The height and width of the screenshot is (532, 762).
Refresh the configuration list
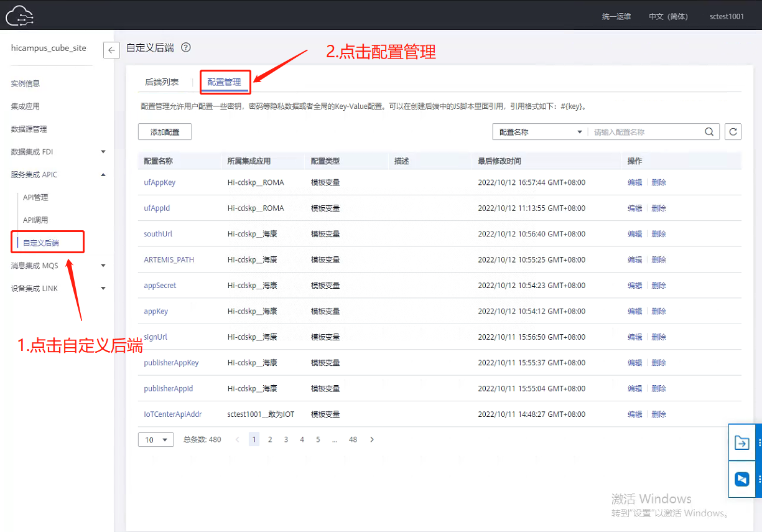pos(733,132)
